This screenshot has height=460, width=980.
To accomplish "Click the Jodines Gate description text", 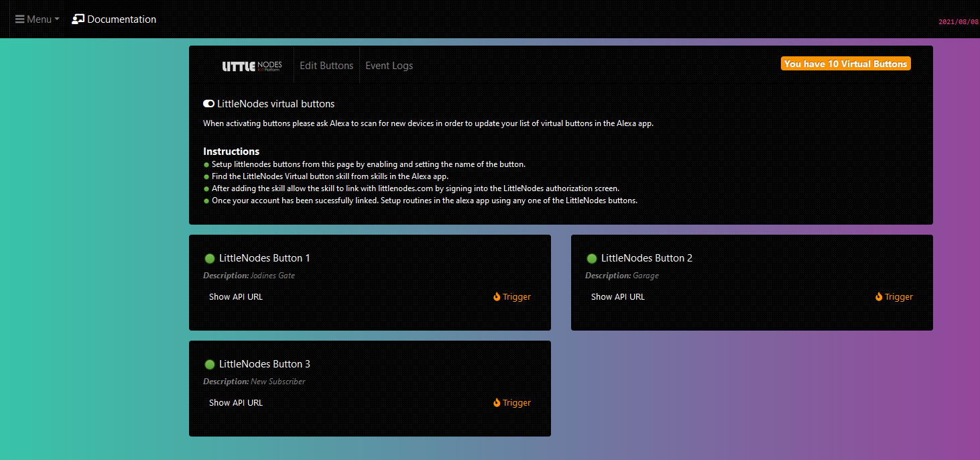I will [273, 276].
